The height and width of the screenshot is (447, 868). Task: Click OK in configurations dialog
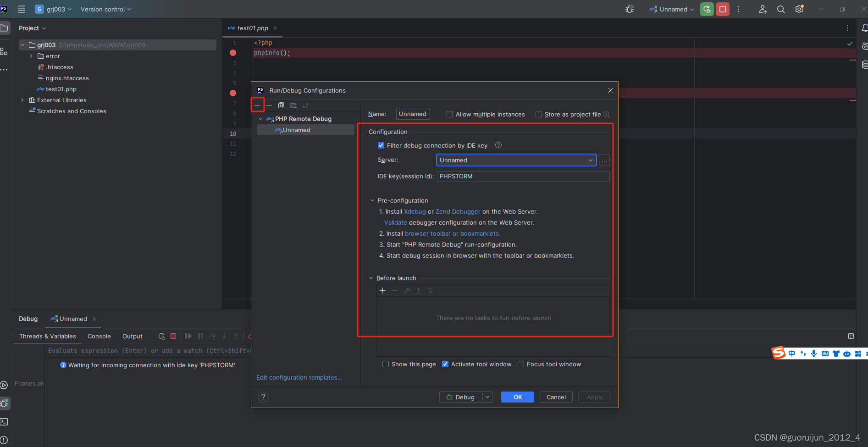(518, 397)
